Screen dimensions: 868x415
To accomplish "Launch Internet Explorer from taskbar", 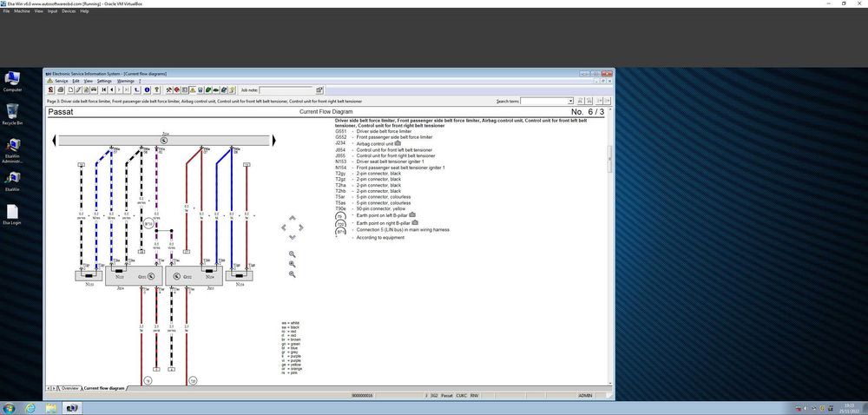I will [x=30, y=408].
